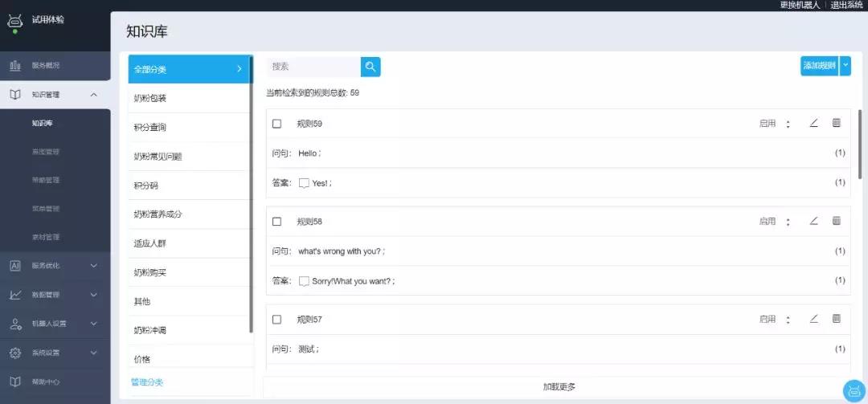Viewport: 868px width, 404px height.
Task: Click trash icon for 规则57
Action: [x=836, y=319]
